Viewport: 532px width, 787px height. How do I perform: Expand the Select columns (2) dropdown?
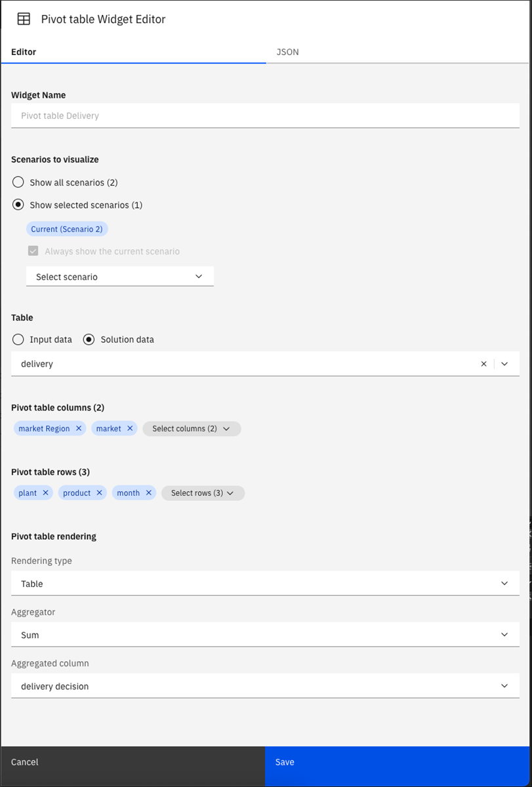pos(192,428)
